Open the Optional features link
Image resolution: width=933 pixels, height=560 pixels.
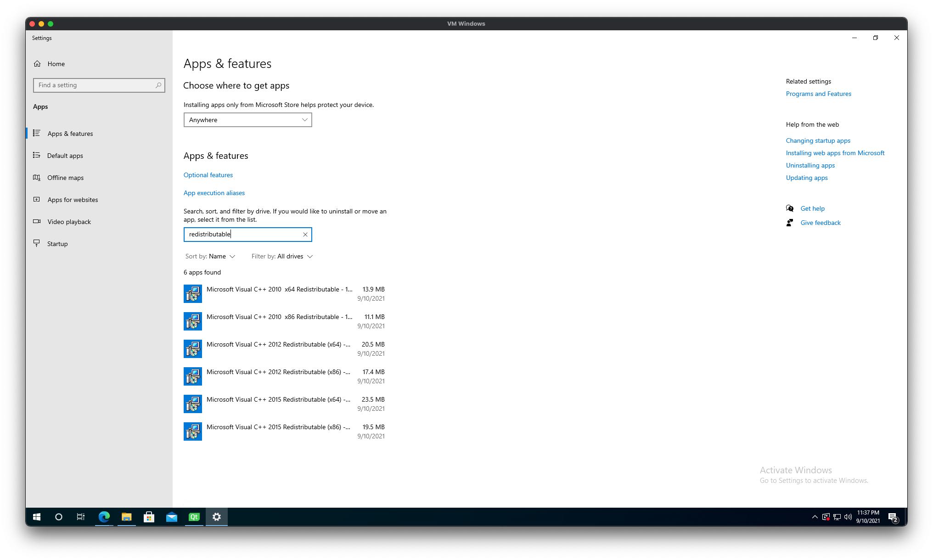208,175
